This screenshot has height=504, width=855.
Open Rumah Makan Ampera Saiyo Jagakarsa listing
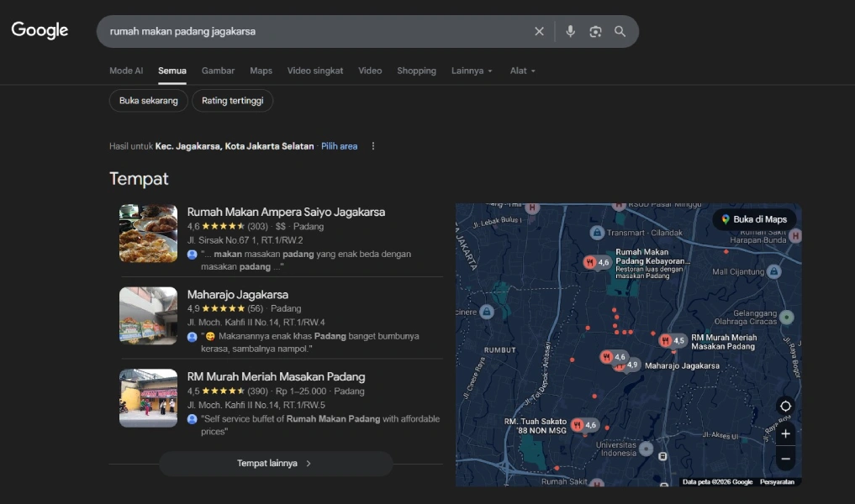pyautogui.click(x=286, y=212)
